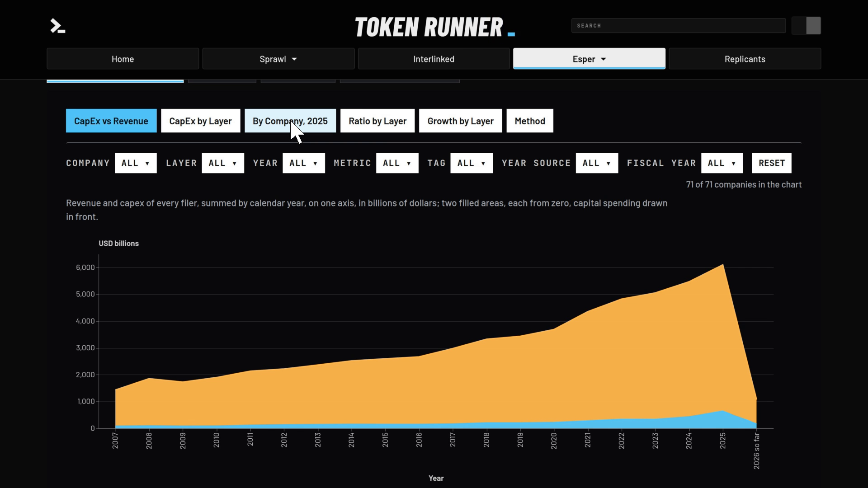Click the 'USD billions' axis label

click(119, 243)
